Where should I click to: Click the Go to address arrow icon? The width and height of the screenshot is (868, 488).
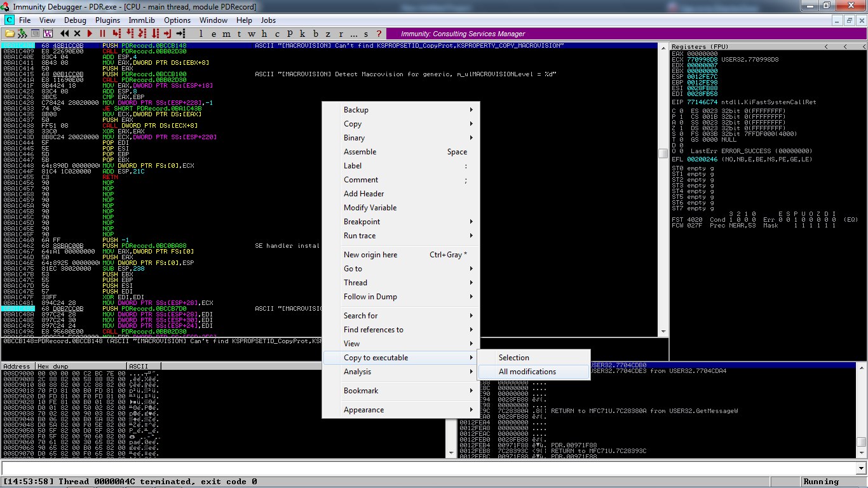click(x=181, y=34)
